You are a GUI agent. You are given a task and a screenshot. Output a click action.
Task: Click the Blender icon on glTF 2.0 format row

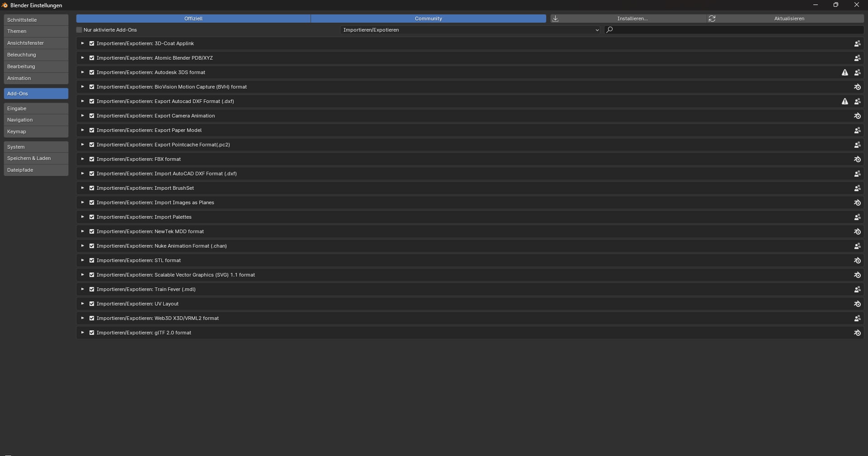(857, 333)
